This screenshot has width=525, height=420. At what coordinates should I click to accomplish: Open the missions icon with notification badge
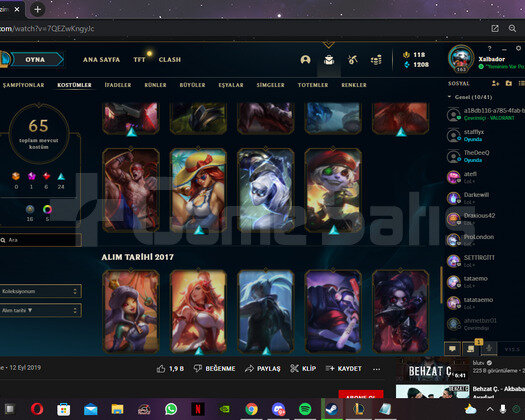tap(471, 349)
